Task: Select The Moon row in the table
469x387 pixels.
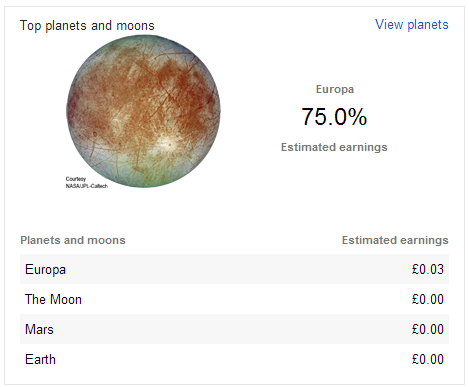Action: pyautogui.click(x=234, y=299)
